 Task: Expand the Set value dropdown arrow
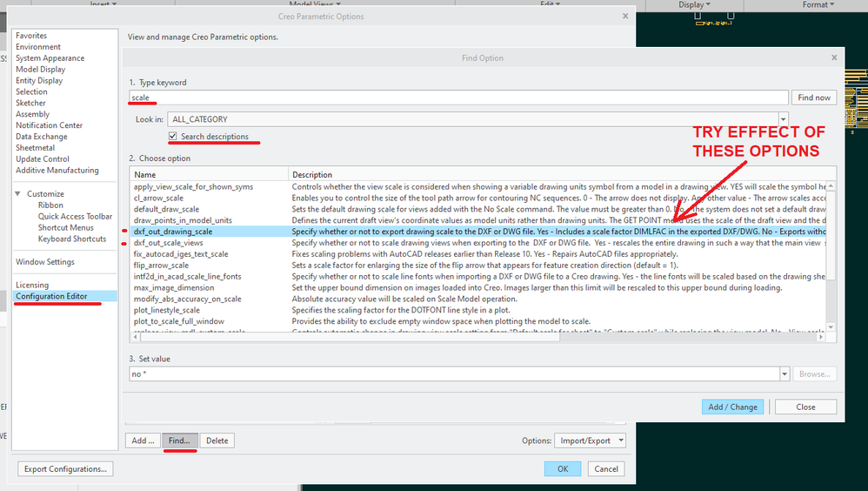pos(785,374)
